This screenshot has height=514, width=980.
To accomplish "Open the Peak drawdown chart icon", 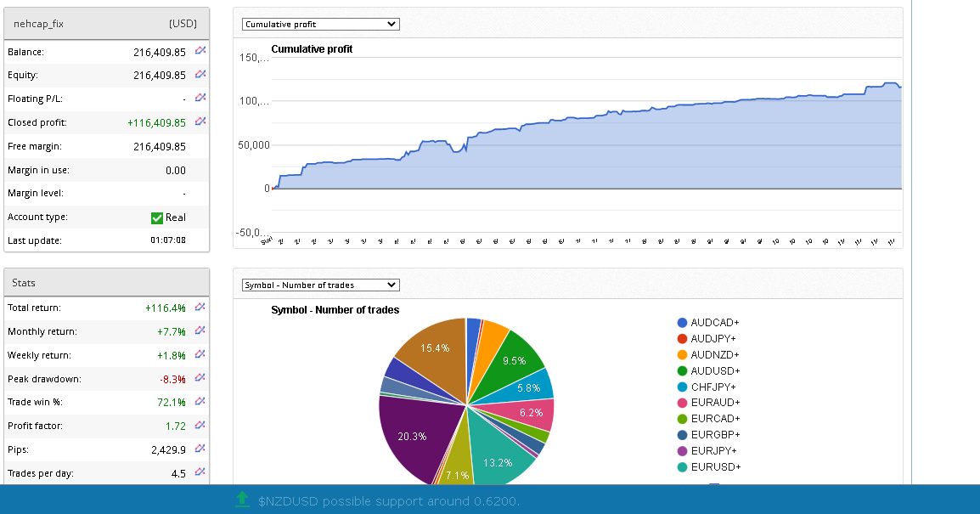I will point(200,378).
